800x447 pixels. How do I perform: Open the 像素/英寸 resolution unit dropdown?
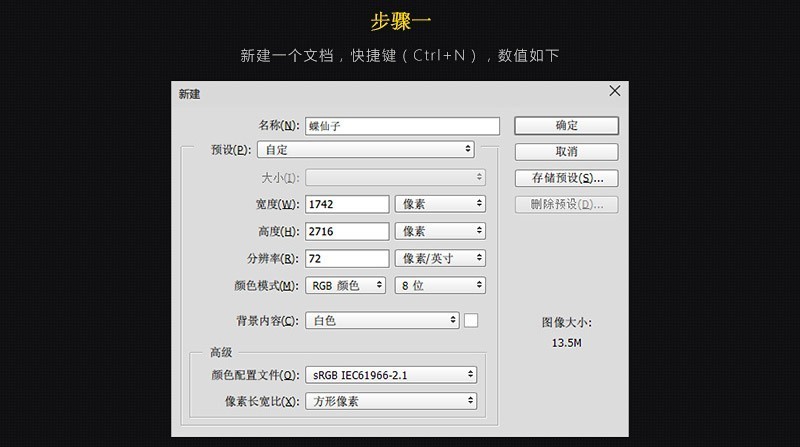tap(440, 258)
